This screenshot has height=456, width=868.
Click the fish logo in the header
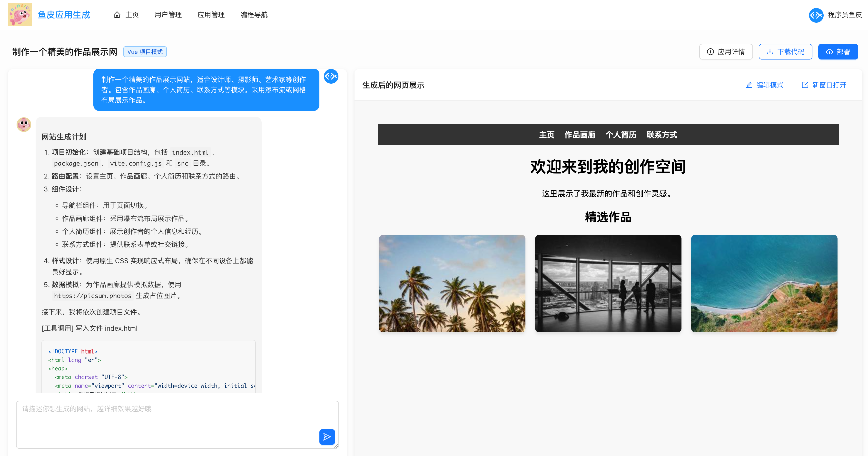coord(20,15)
